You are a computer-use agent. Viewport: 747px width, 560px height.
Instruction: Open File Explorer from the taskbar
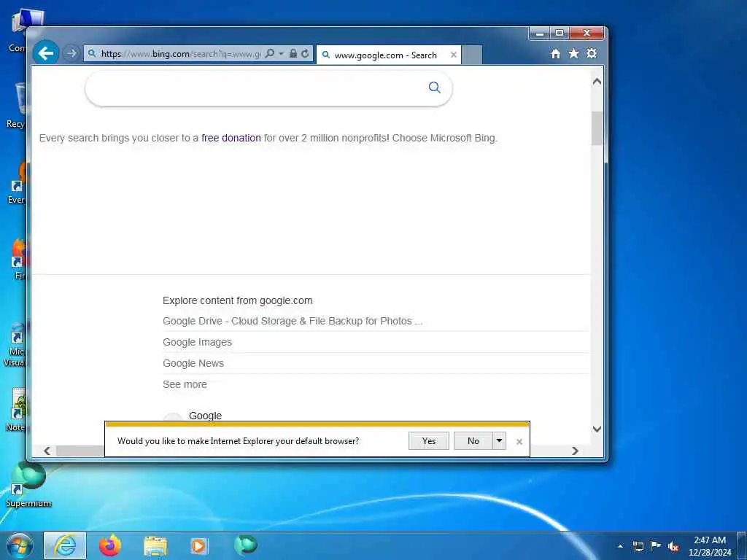155,545
